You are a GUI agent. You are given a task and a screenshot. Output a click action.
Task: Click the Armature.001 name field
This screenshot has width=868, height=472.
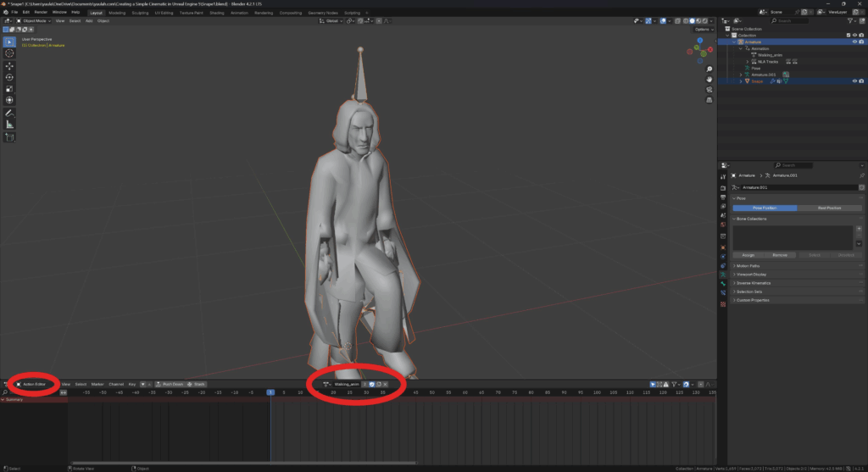click(798, 187)
